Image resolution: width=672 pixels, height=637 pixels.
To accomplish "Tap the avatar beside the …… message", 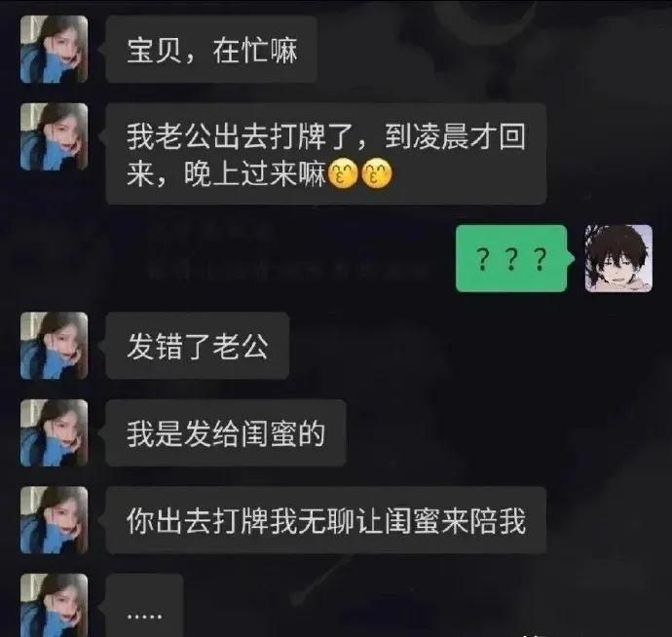I will [x=54, y=605].
